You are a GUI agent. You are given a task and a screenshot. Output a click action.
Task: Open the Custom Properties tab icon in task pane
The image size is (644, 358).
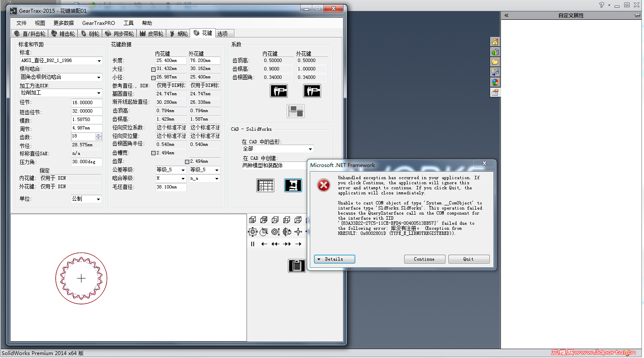point(495,92)
